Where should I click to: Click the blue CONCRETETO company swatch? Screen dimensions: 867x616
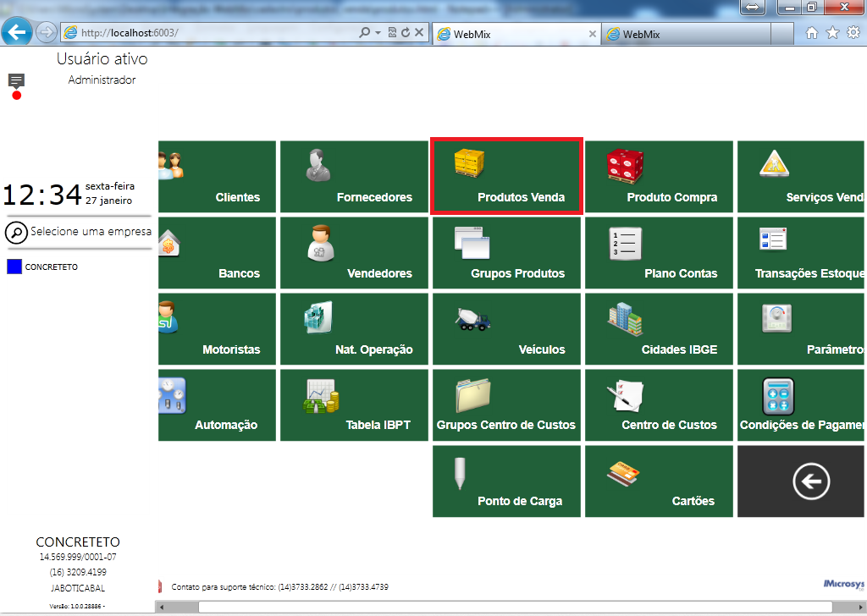pos(14,267)
